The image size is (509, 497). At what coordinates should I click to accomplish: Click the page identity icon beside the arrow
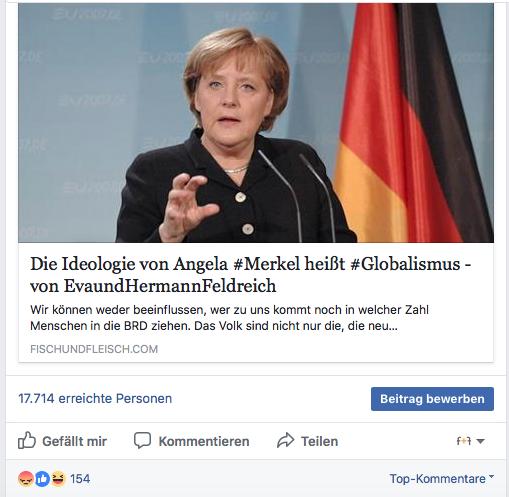464,441
